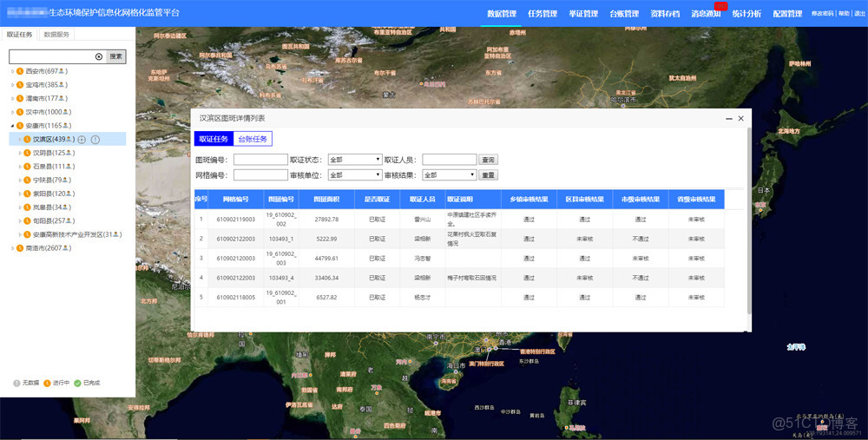Focus the sidebar tree search field
868x440 pixels.
tap(52, 56)
